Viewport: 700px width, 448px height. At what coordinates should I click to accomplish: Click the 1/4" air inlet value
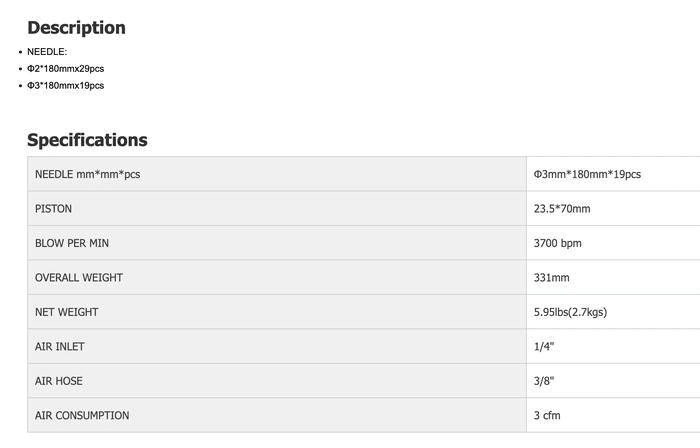(544, 347)
